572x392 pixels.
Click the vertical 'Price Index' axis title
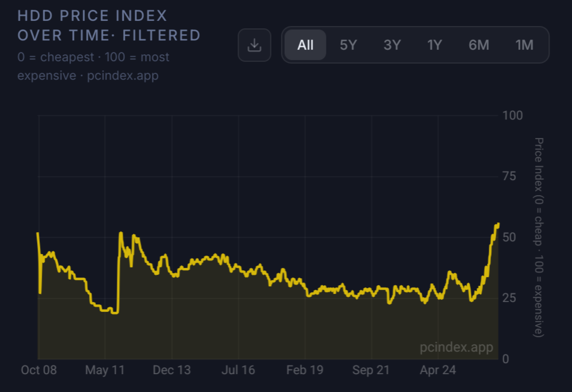539,237
